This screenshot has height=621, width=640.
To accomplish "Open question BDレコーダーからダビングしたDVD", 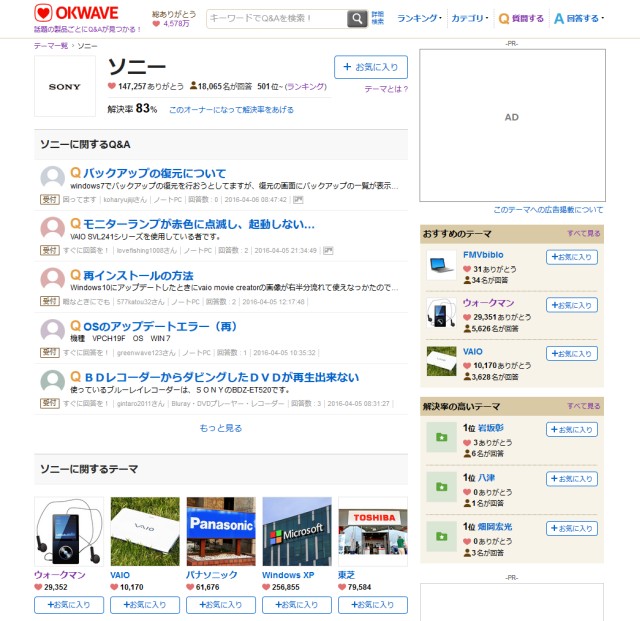I will point(221,377).
